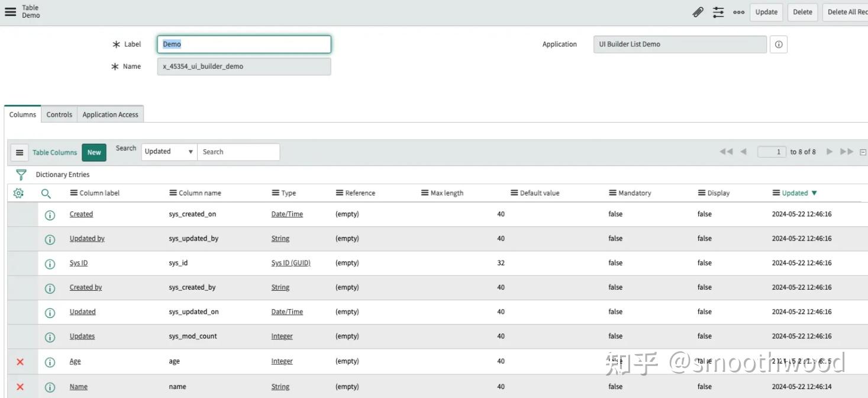The height and width of the screenshot is (398, 868).
Task: Click the info icon on the Created row
Action: [x=50, y=214]
